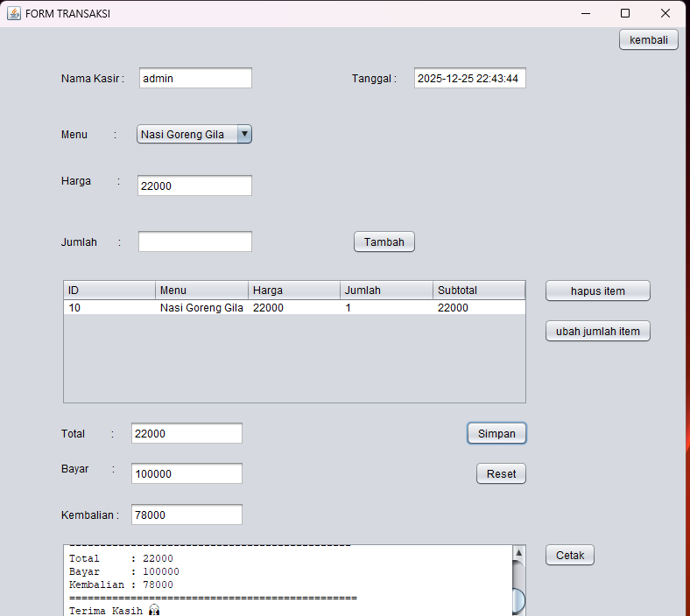Screen dimensions: 690x616
Task: Click the hapus item button
Action: click(597, 290)
